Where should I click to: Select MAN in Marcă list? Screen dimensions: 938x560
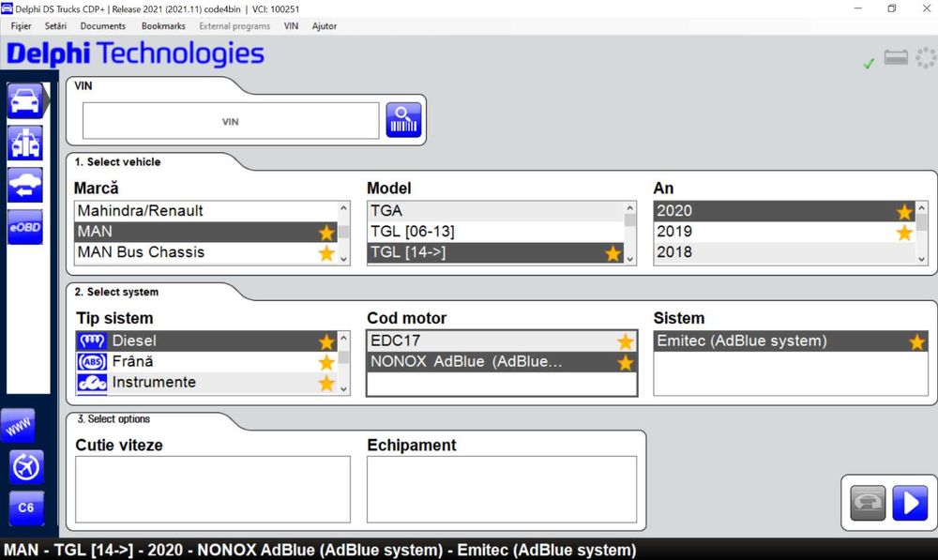click(206, 232)
